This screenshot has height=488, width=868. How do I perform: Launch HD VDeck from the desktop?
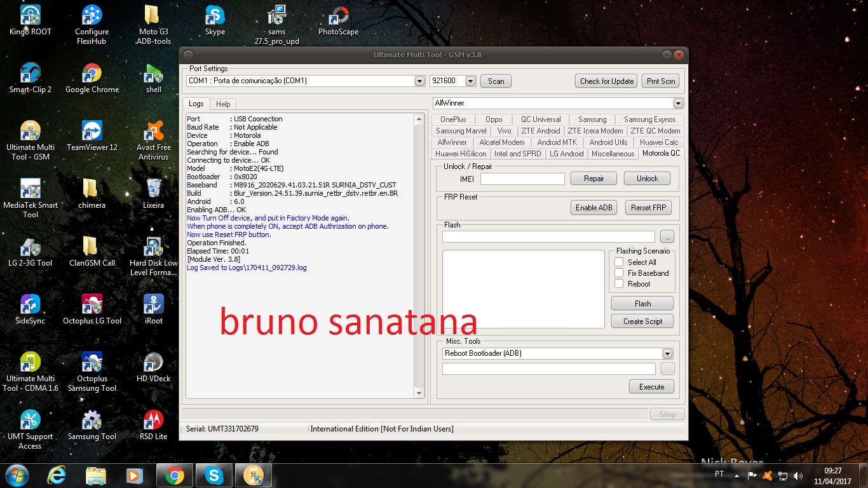(x=153, y=367)
